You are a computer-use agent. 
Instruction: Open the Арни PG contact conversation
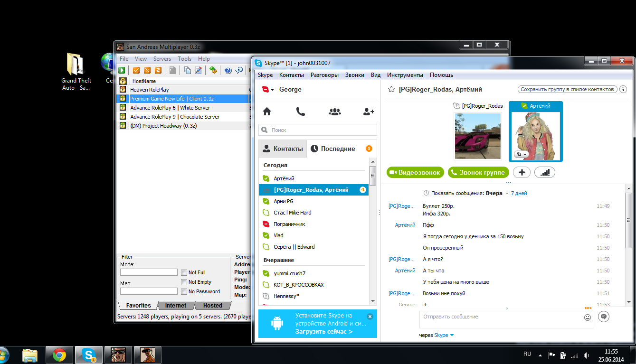click(x=313, y=201)
